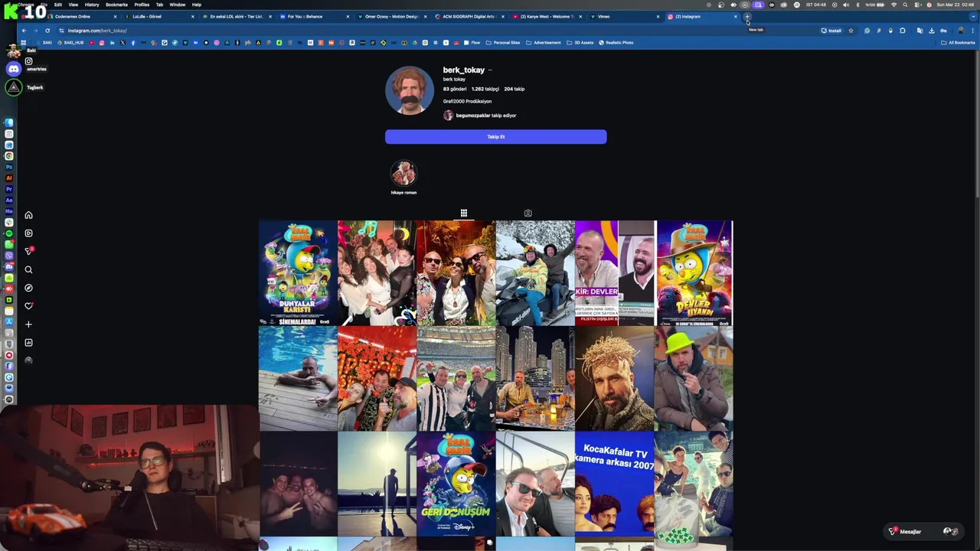Open the LinkedIn bookmark icon

[112, 43]
